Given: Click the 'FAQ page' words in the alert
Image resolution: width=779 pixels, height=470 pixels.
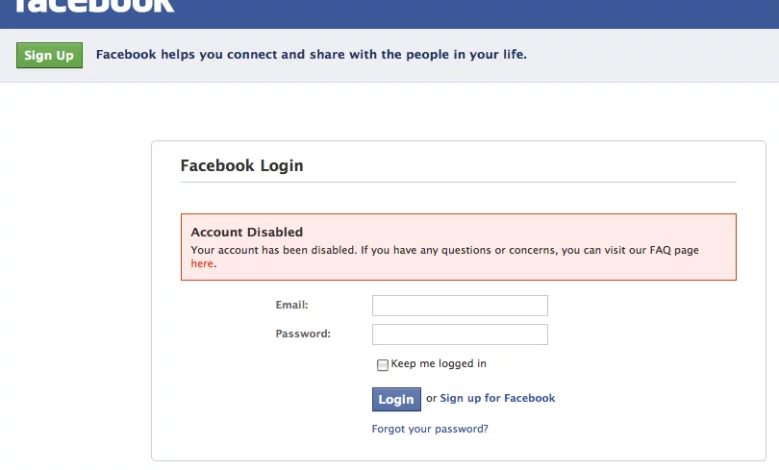Looking at the screenshot, I should coord(672,250).
